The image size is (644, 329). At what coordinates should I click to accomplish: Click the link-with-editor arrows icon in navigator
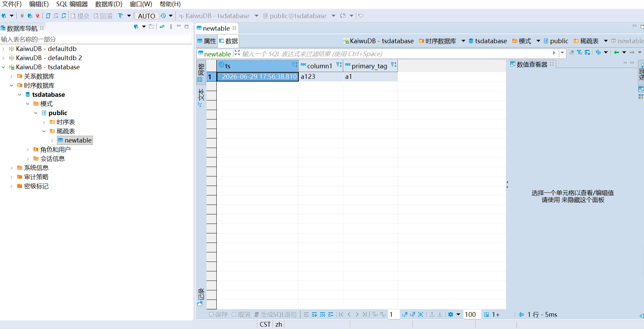162,26
